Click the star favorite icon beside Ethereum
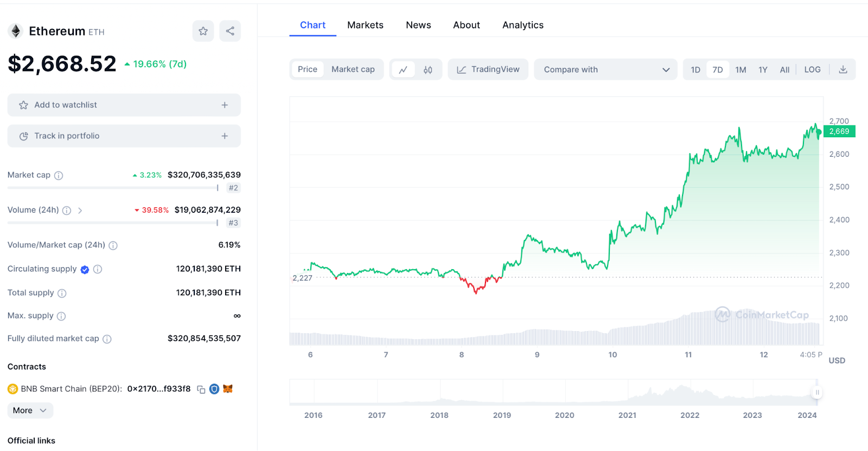This screenshot has height=451, width=868. (203, 31)
